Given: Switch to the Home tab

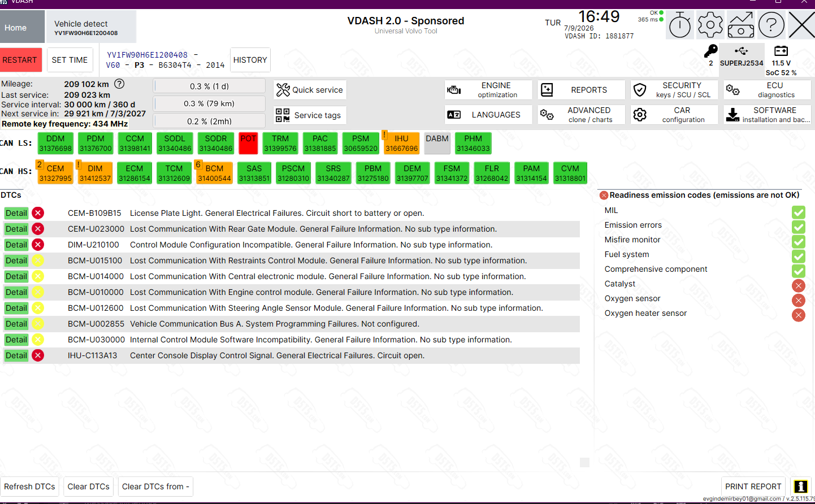Looking at the screenshot, I should pyautogui.click(x=22, y=27).
